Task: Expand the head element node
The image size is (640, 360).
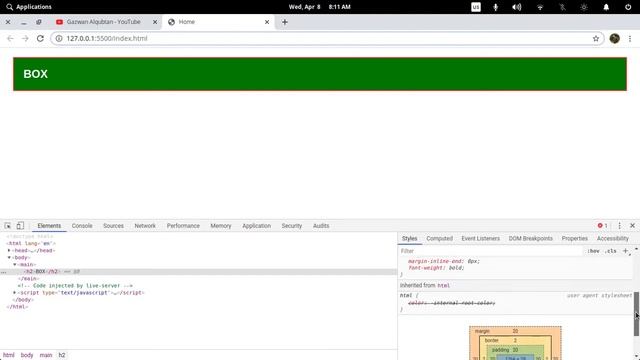Action: click(9, 250)
